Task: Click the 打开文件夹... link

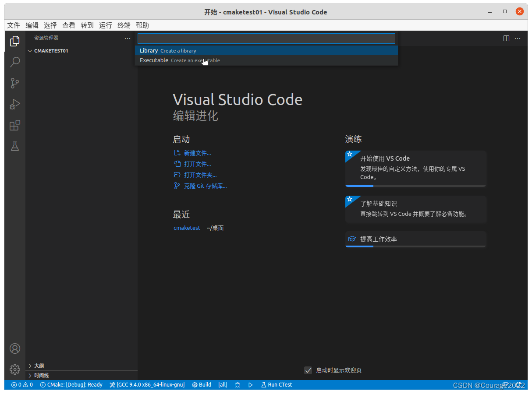Action: tap(200, 175)
